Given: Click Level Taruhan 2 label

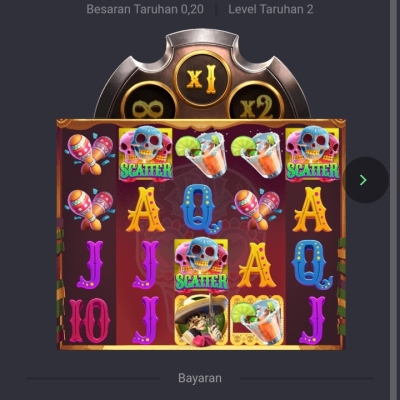Looking at the screenshot, I should [x=271, y=9].
